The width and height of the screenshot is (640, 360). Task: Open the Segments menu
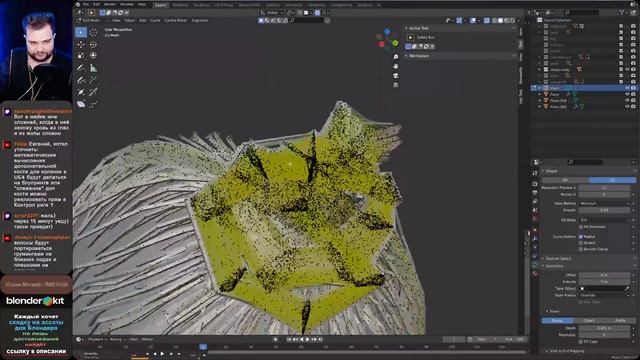(200, 20)
